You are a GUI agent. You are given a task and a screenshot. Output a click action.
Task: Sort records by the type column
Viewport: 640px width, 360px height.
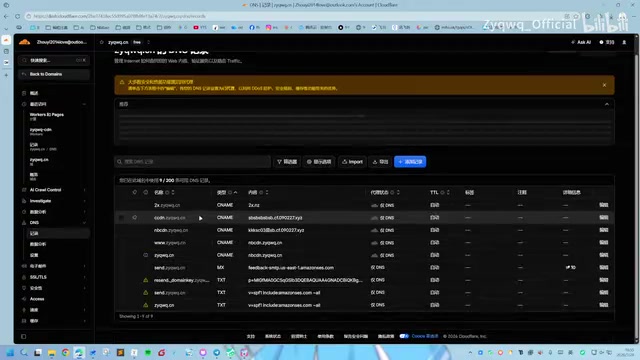(x=236, y=192)
